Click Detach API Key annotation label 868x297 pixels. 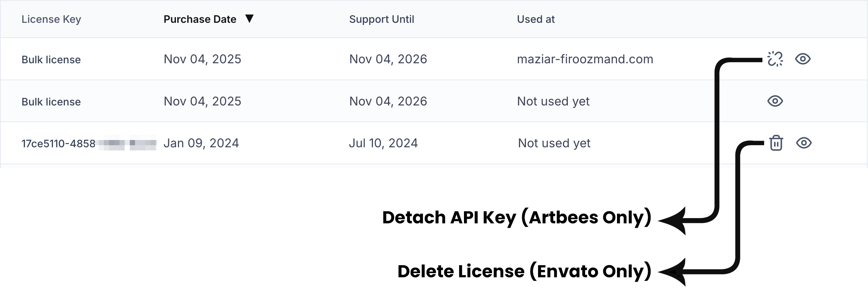[517, 218]
